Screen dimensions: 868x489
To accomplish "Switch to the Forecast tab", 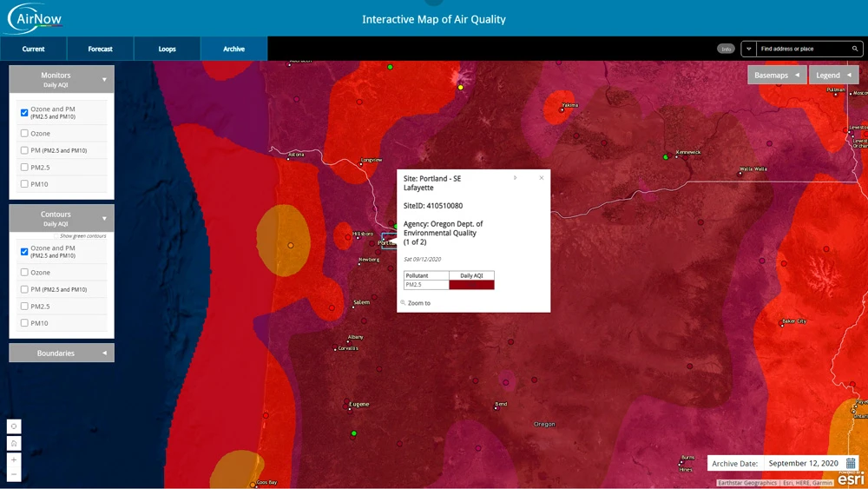I will (x=101, y=49).
